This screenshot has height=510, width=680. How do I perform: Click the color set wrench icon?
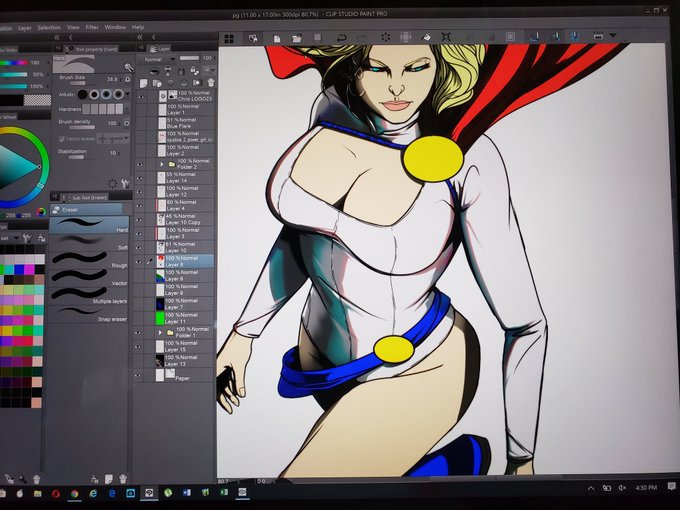(x=27, y=238)
